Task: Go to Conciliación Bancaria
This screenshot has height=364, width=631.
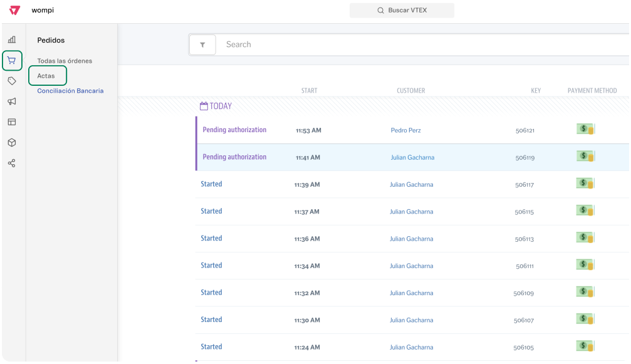Action: coord(70,91)
